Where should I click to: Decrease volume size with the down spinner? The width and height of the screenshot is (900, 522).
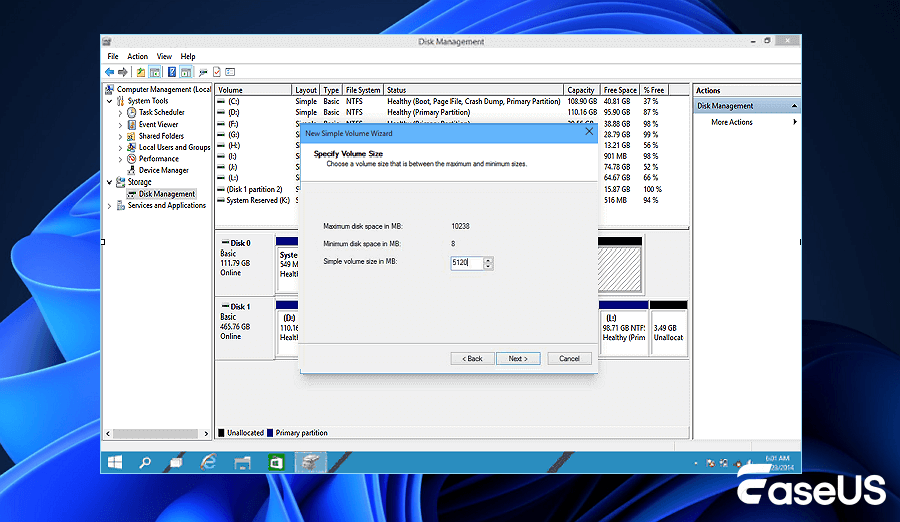[488, 266]
